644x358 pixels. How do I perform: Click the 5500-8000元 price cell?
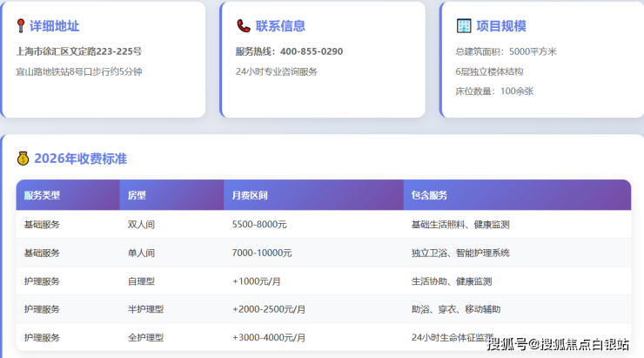coord(259,225)
